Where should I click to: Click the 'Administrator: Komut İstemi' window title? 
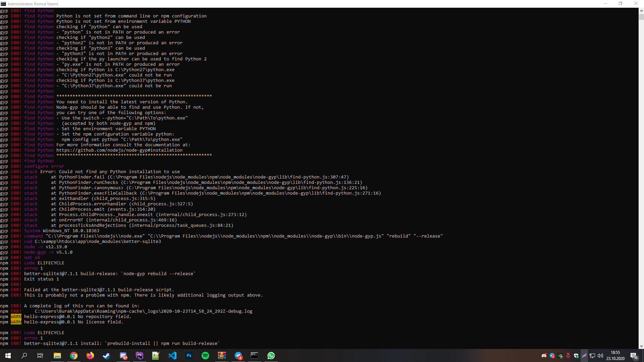click(x=33, y=4)
